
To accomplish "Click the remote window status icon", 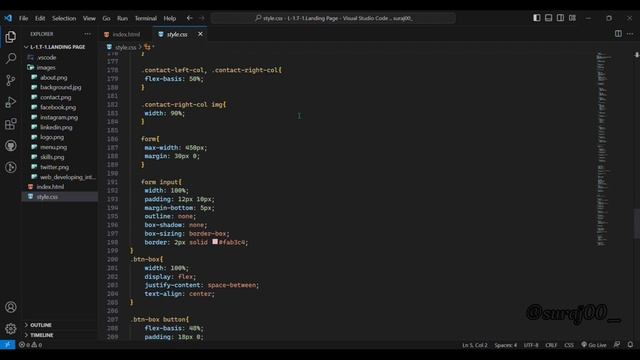I will [7, 345].
